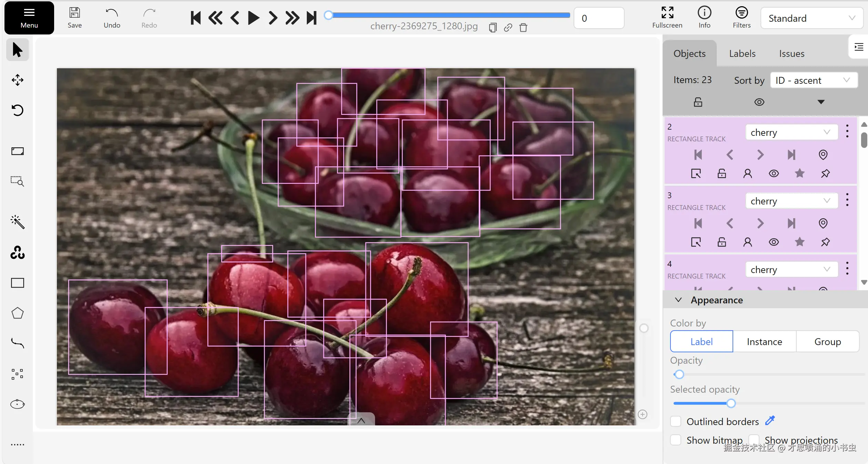
Task: Select the draw polygon tool
Action: (x=17, y=313)
